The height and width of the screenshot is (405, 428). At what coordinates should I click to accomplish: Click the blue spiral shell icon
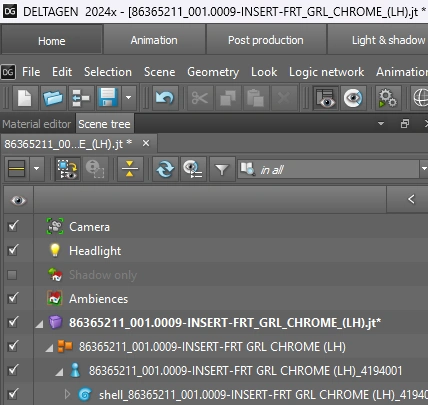(x=85, y=395)
